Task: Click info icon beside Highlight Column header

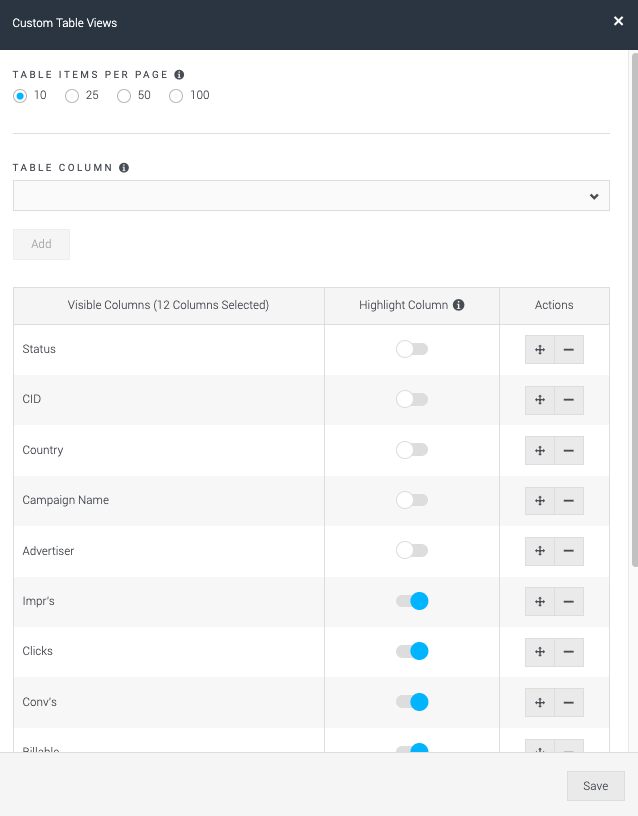Action: [458, 305]
